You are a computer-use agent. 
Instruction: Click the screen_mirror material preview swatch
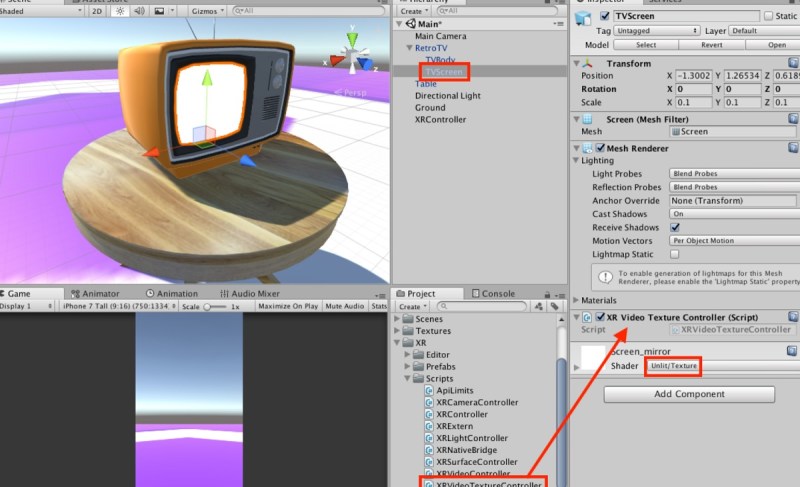(x=593, y=357)
